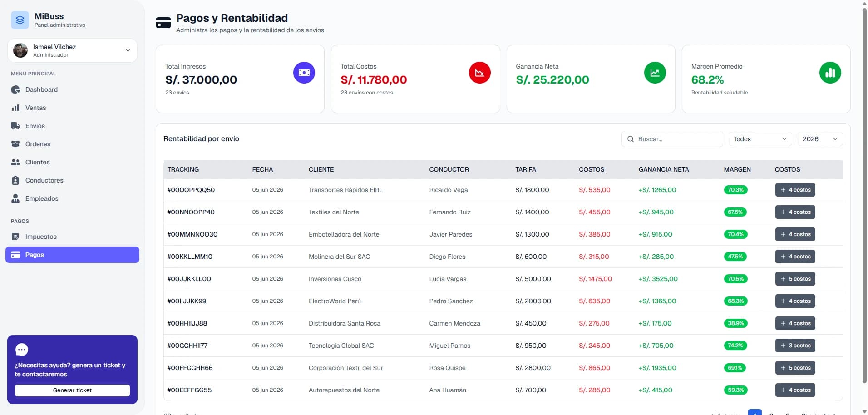Viewport: 868px width, 415px height.
Task: Click the plus icon for #00OOPPQQ50 costs
Action: 783,190
